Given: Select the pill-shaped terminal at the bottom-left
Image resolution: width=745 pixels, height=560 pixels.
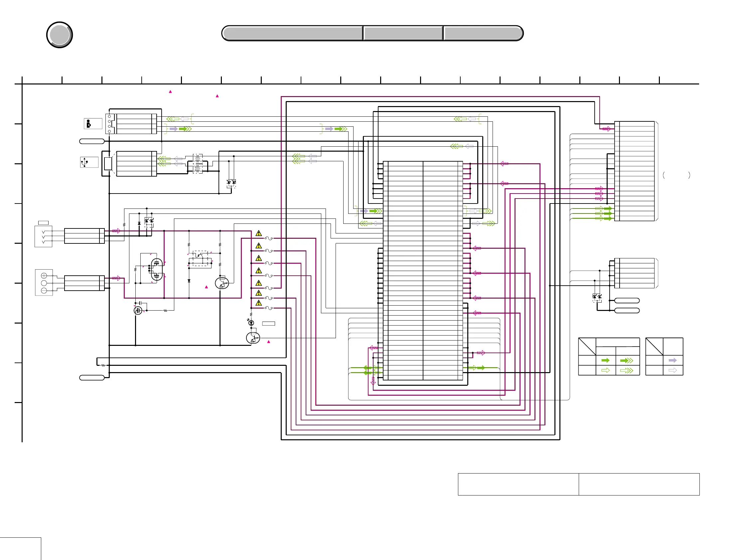Looking at the screenshot, I should [92, 378].
